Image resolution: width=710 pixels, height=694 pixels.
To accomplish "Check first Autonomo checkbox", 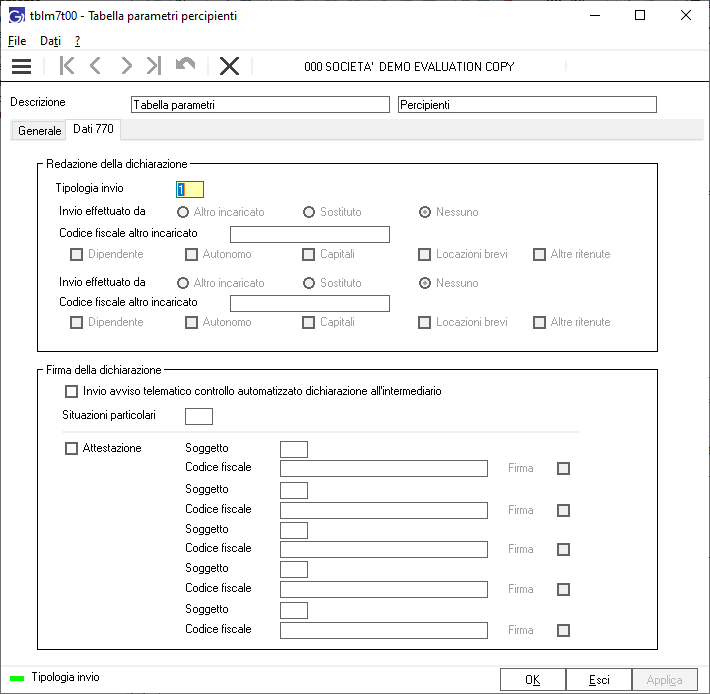I will (192, 254).
